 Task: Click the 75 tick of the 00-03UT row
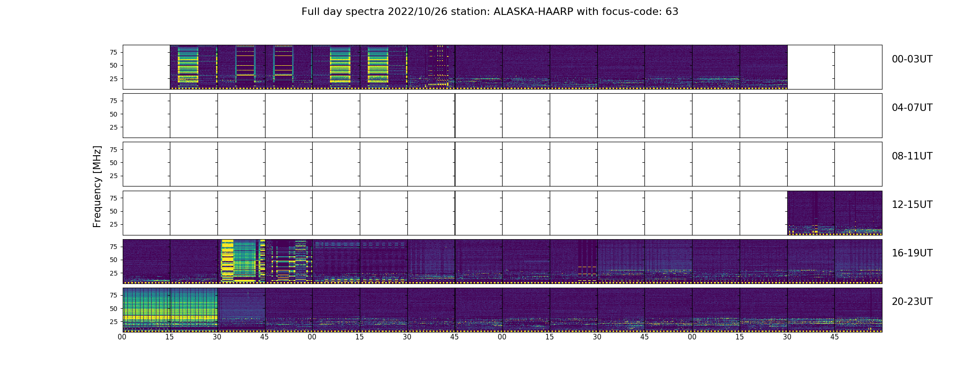click(x=113, y=52)
